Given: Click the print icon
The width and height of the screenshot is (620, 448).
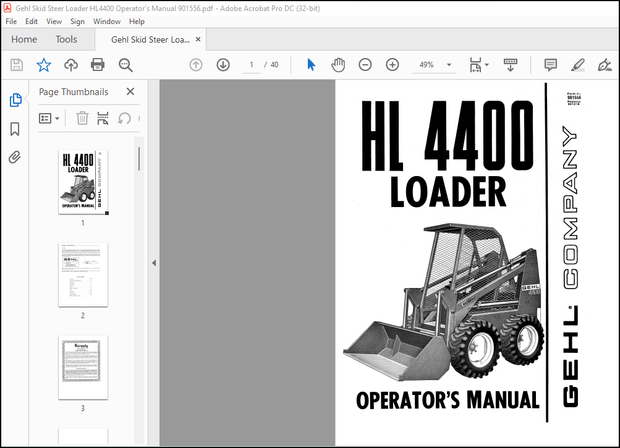Looking at the screenshot, I should 98,65.
